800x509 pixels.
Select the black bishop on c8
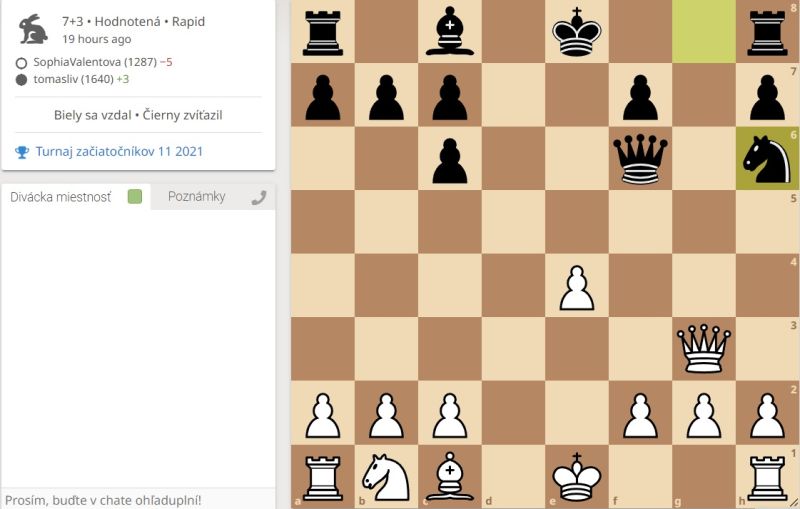[x=450, y=31]
